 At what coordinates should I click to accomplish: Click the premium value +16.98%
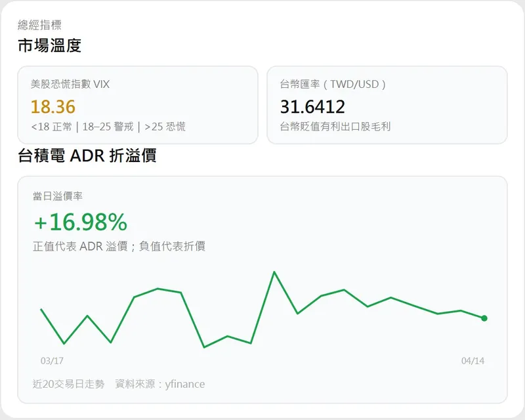click(81, 222)
